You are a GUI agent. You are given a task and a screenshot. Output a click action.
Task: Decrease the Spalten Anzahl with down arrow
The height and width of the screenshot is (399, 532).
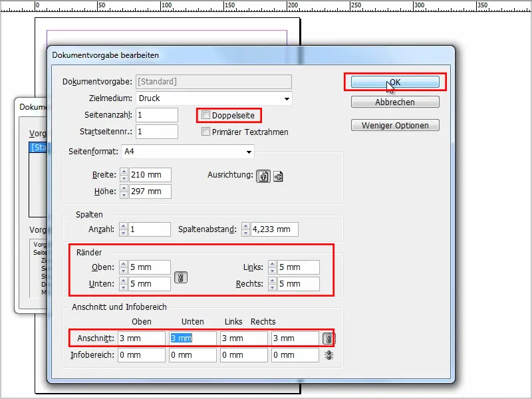point(124,233)
